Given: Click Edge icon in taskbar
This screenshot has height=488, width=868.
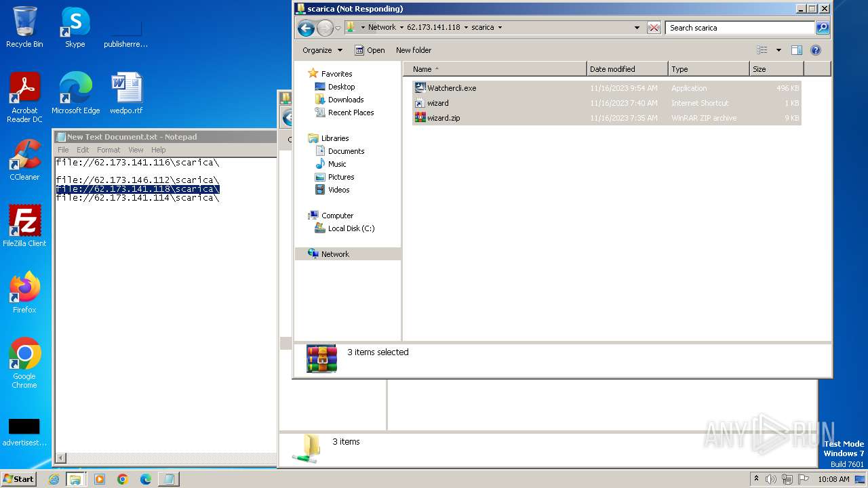Looking at the screenshot, I should pos(146,479).
